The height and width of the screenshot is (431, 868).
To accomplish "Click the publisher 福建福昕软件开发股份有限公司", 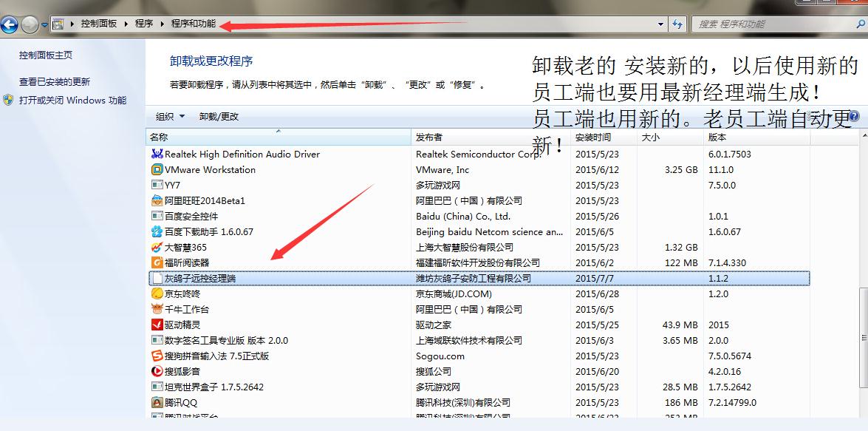I will (478, 262).
